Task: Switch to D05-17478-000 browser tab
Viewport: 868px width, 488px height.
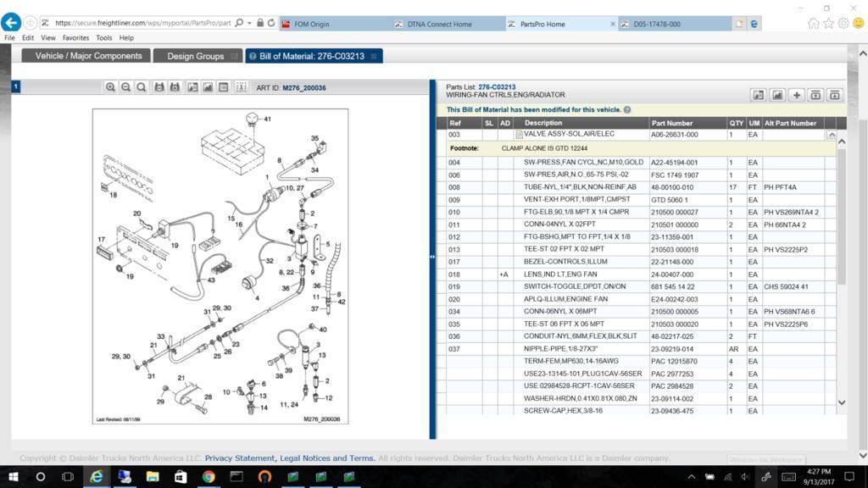Action: point(674,24)
